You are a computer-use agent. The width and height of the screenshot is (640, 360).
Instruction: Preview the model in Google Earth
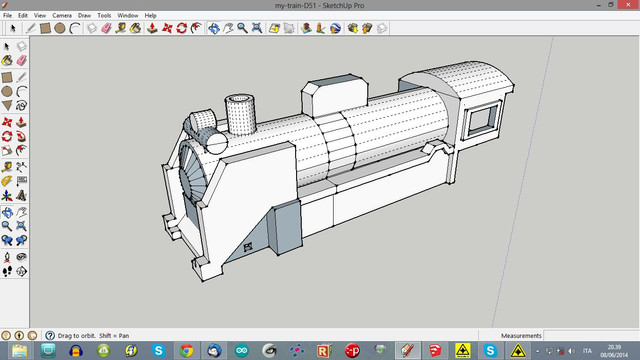[x=335, y=28]
